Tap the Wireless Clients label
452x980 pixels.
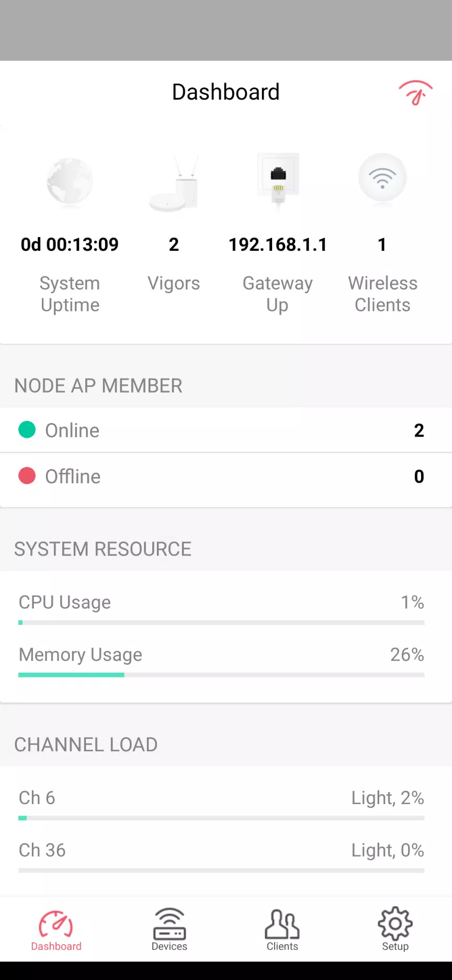[382, 294]
